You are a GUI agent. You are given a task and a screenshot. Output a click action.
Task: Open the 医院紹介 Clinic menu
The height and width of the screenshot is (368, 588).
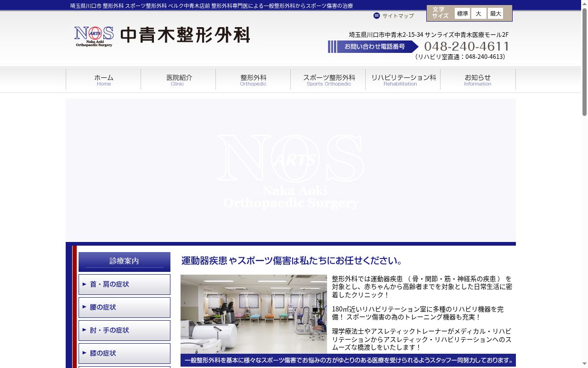coord(179,80)
